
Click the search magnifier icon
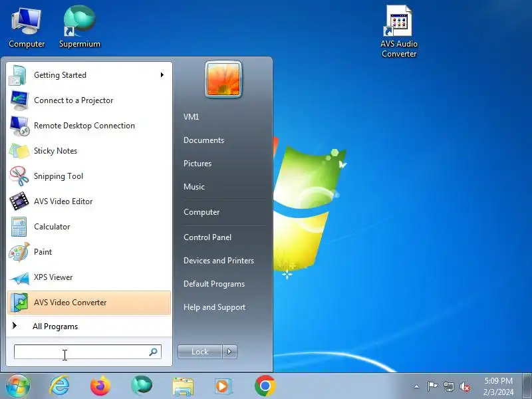(x=154, y=352)
